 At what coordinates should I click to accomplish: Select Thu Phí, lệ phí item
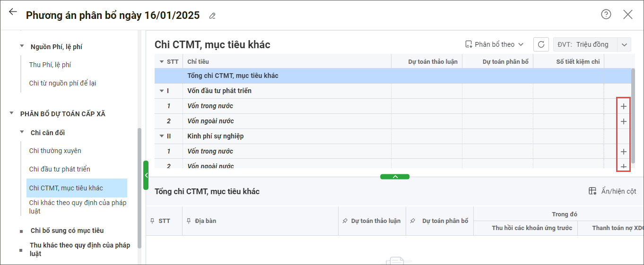click(50, 65)
